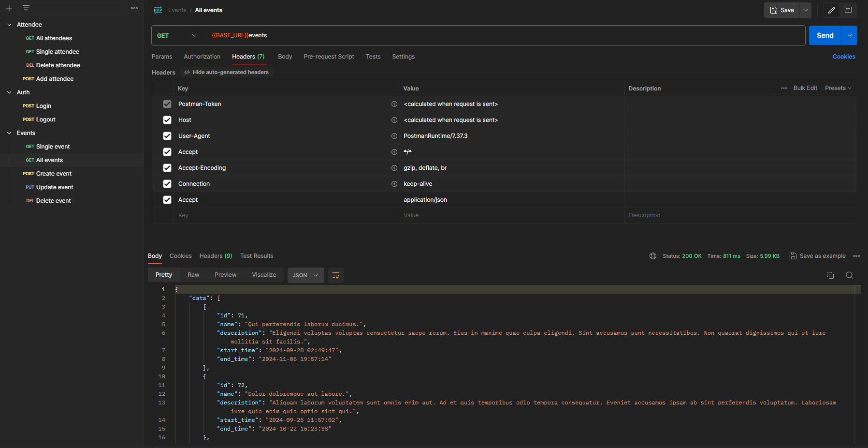The width and height of the screenshot is (868, 448).
Task: Copy response using the copy icon
Action: (830, 275)
